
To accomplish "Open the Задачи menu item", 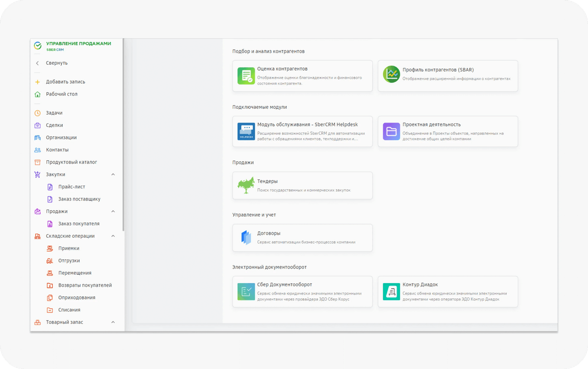I will (54, 113).
